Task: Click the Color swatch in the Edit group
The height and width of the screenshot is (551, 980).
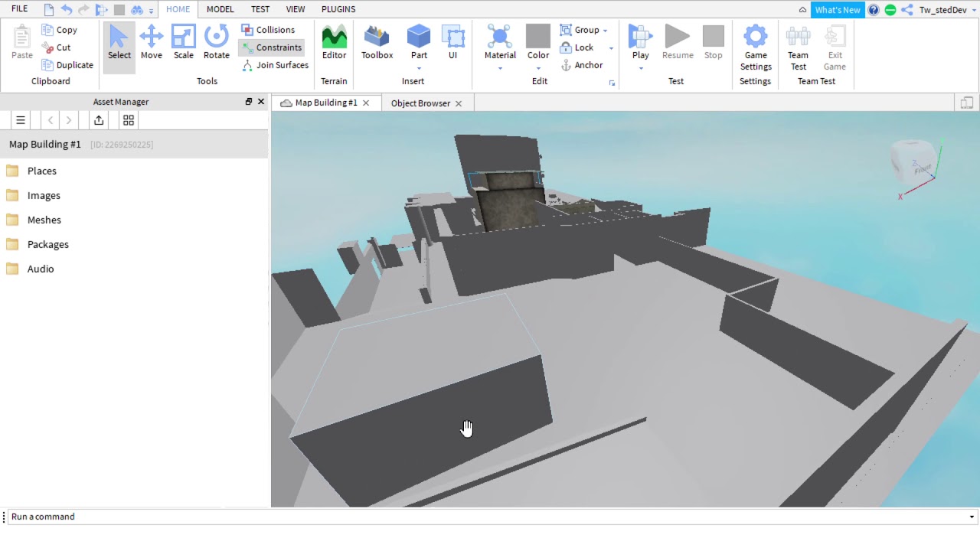Action: [538, 37]
